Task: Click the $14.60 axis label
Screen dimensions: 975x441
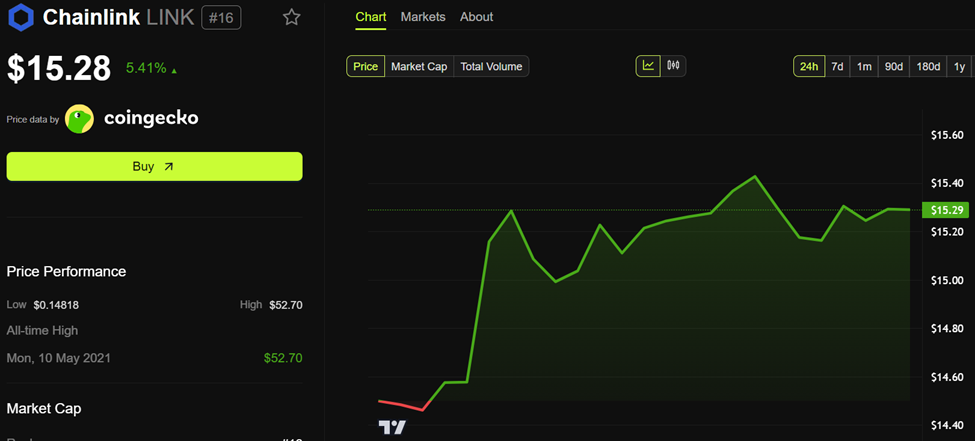Action: point(947,377)
